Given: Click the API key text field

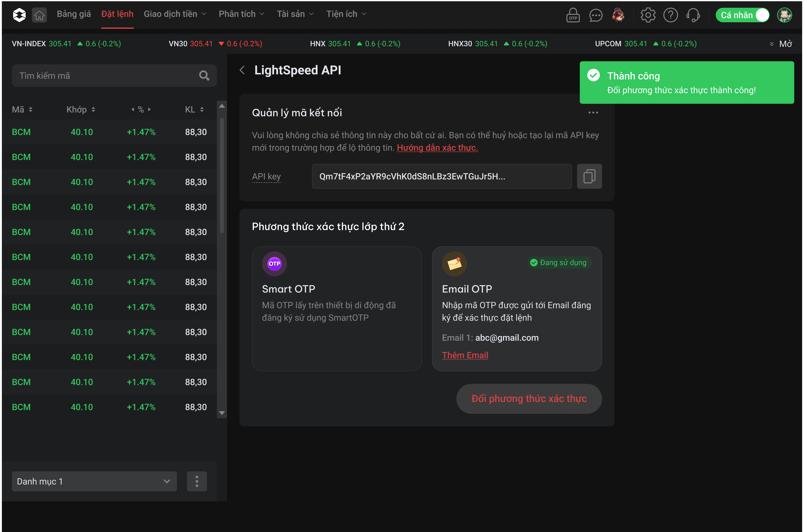Looking at the screenshot, I should 442,176.
